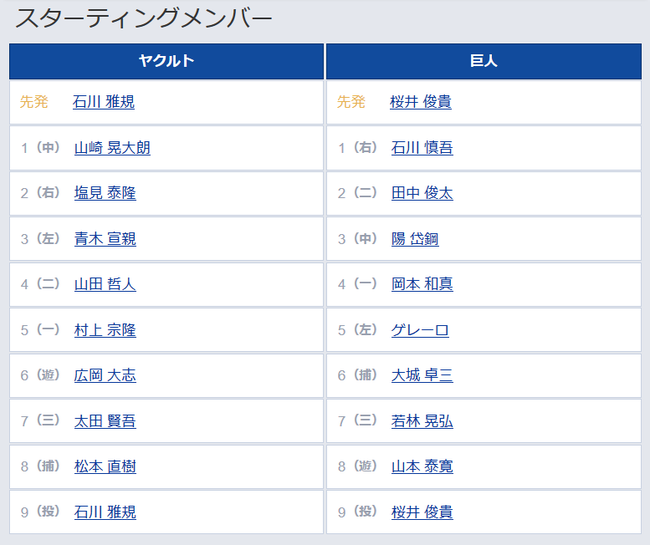The width and height of the screenshot is (650, 545).
Task: Open ゲレーロ player link
Action: click(420, 330)
